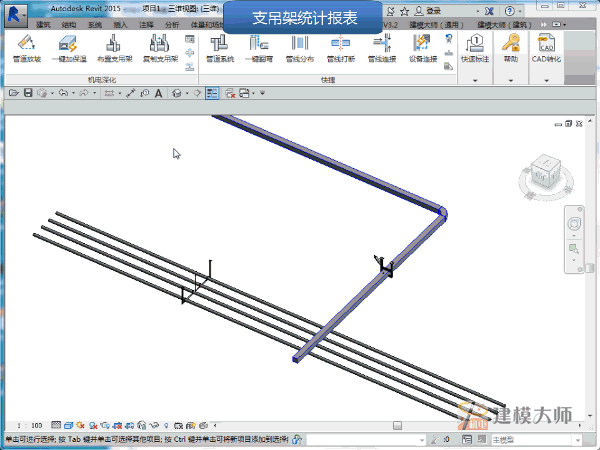600x450 pixels.
Task: Toggle the analytical model visibility icon
Action: (x=191, y=425)
